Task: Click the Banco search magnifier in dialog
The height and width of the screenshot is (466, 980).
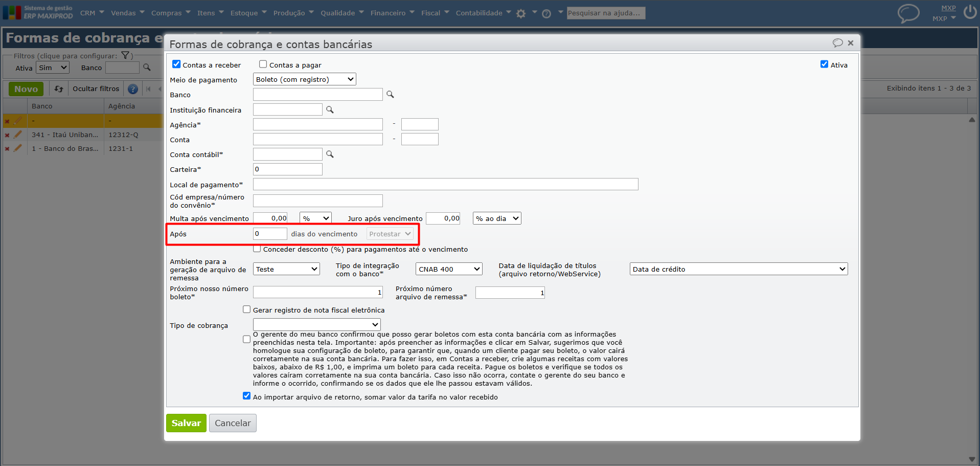Action: point(390,95)
